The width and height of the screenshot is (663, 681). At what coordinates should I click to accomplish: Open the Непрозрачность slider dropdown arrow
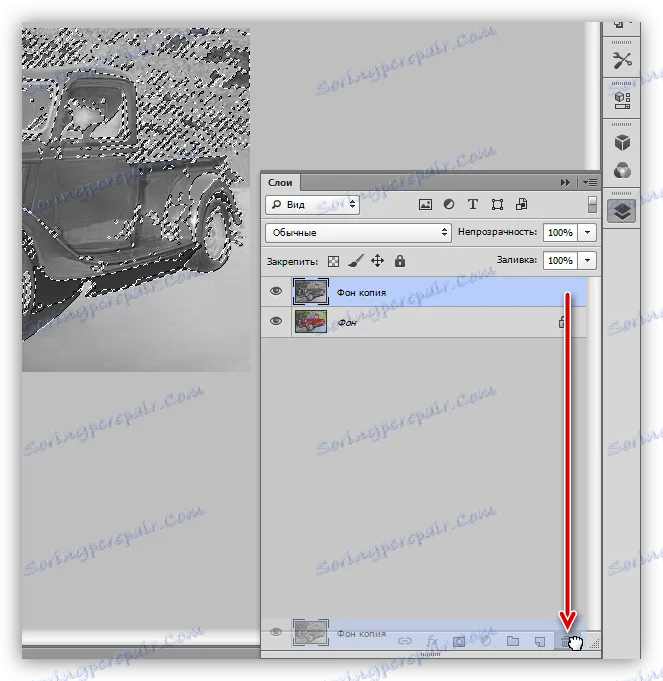coord(587,232)
